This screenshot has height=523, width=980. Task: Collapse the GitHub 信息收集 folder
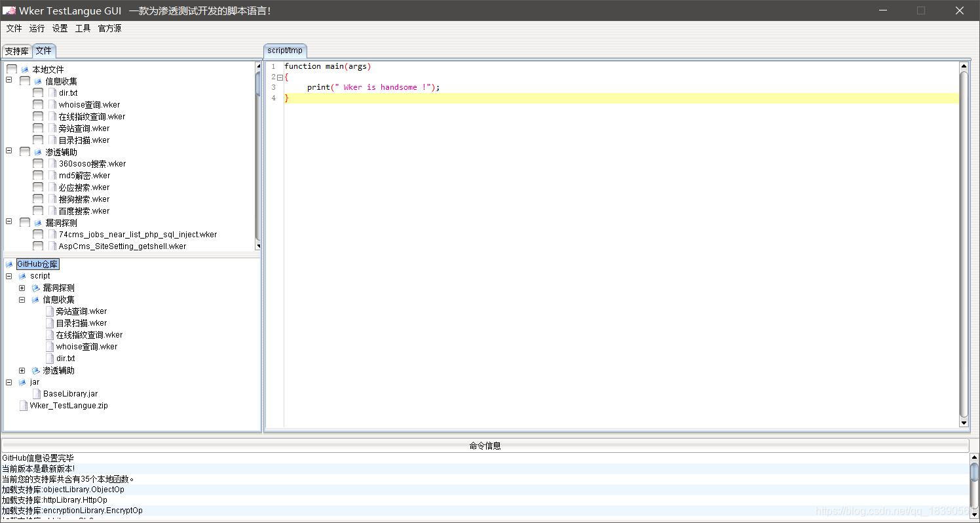tap(22, 300)
